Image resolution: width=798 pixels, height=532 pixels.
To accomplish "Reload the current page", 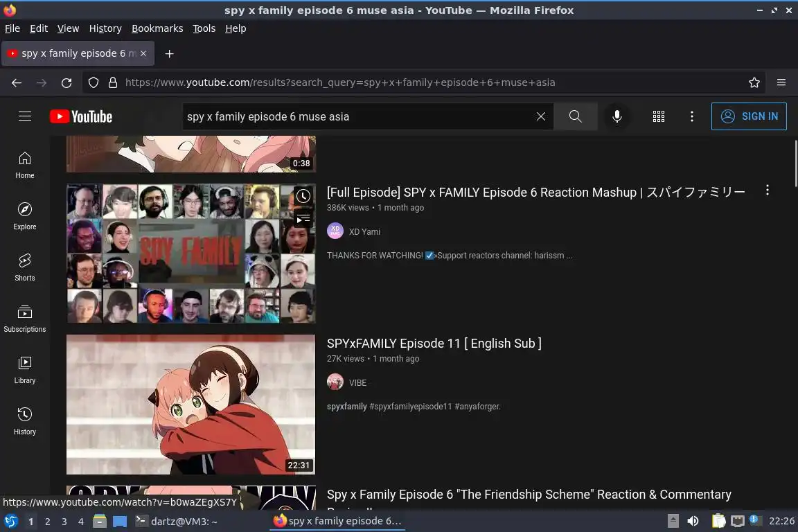I will pyautogui.click(x=66, y=82).
